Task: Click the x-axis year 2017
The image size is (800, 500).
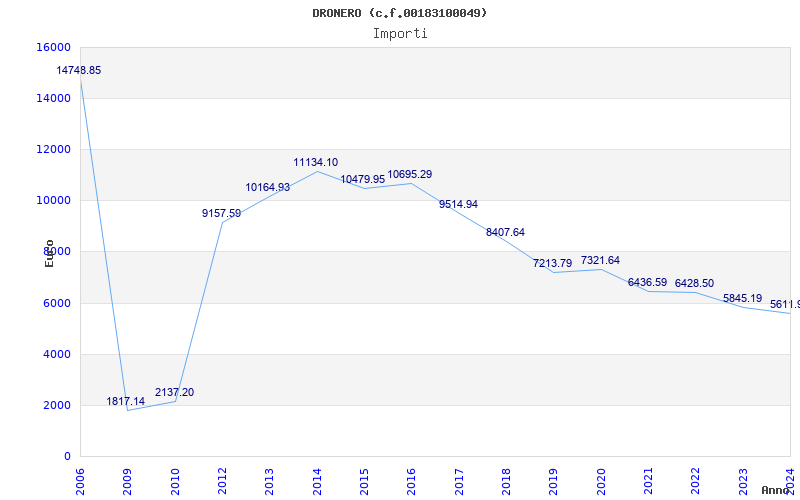Action: 459,482
